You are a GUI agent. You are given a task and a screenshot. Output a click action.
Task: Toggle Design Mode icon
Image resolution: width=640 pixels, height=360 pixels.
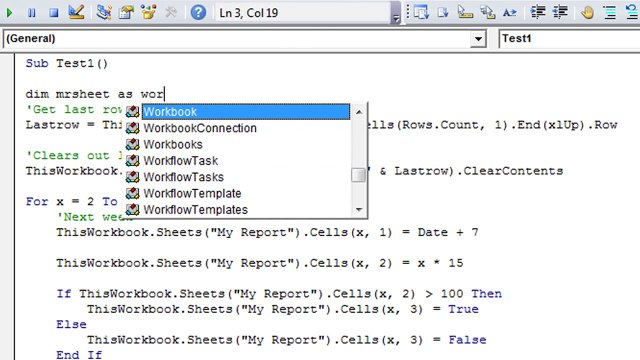[76, 12]
